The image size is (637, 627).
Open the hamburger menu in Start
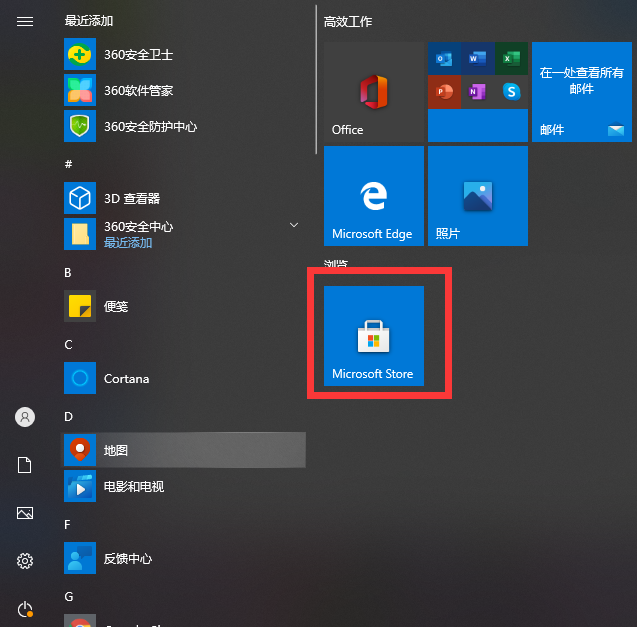25,21
